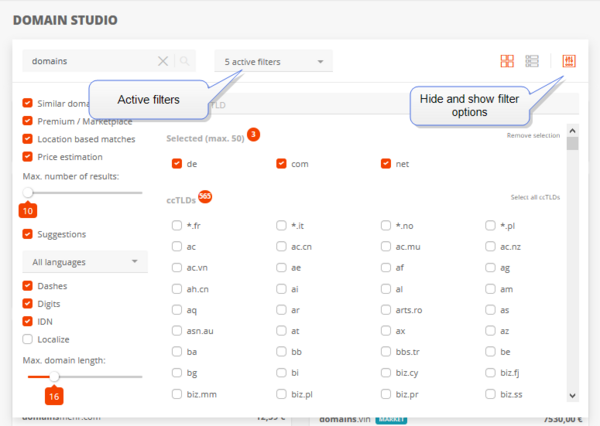Tick the bb TLD
Screen dimensions: 600x426
pyautogui.click(x=281, y=351)
